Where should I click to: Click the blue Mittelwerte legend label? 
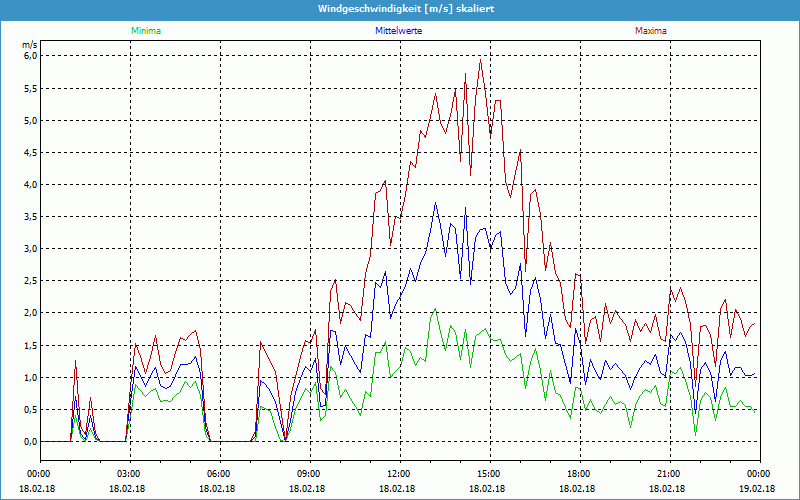(x=398, y=31)
